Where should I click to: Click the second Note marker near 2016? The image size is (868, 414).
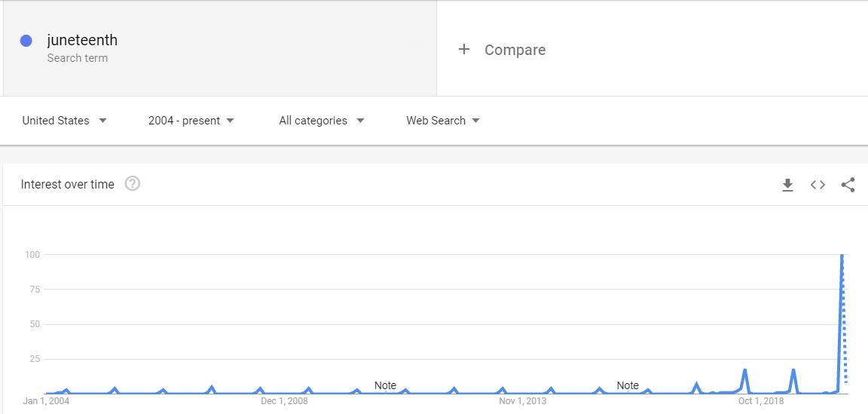coord(628,385)
